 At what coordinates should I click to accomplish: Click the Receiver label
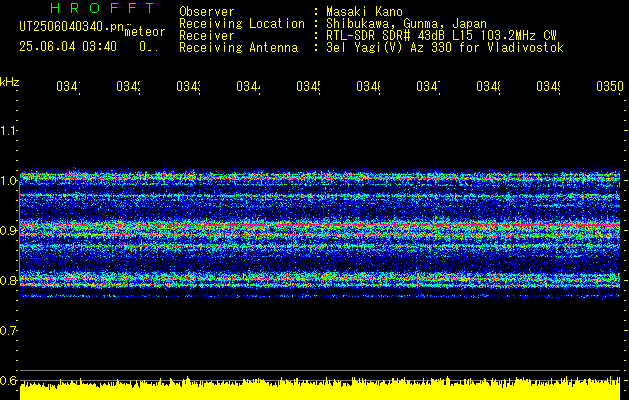point(207,36)
